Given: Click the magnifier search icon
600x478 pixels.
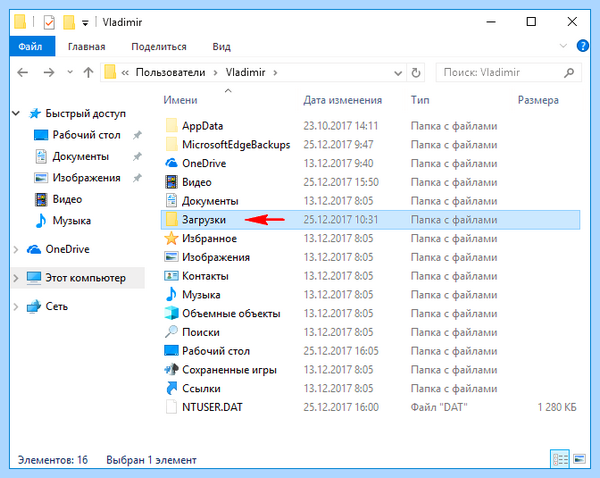Looking at the screenshot, I should tap(569, 72).
